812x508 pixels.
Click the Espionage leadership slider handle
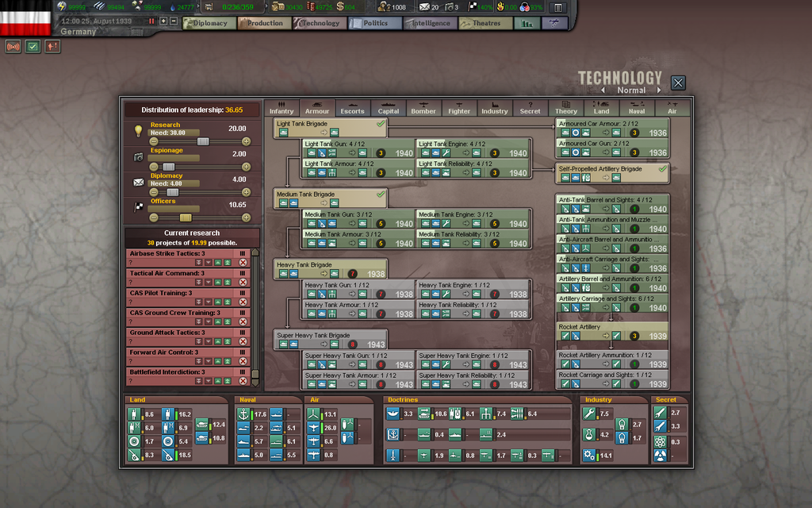pyautogui.click(x=169, y=167)
